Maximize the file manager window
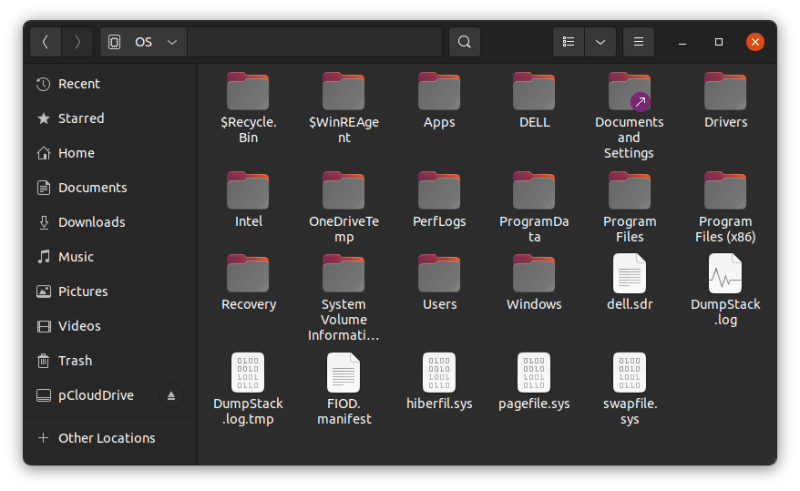 [x=719, y=42]
